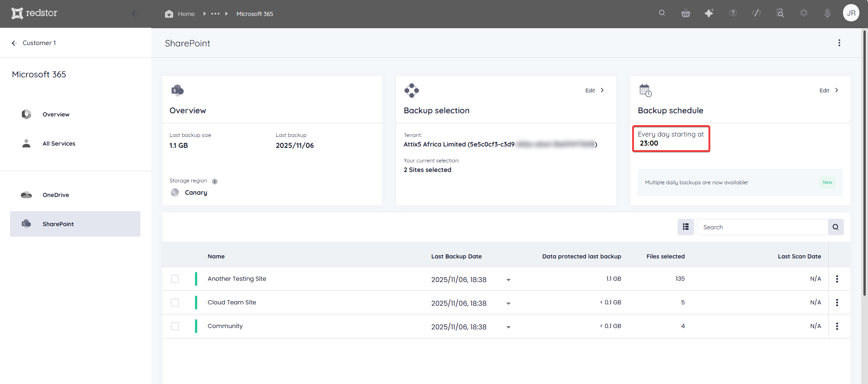Open the document search icon

(x=780, y=13)
